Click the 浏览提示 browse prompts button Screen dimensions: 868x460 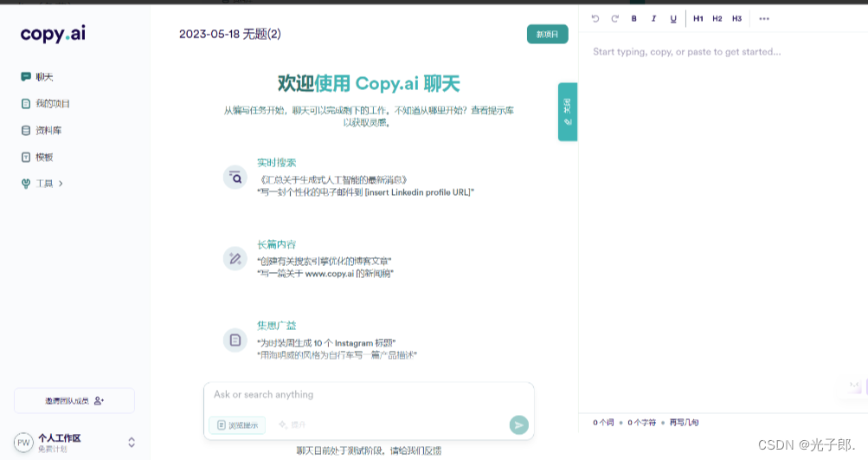[237, 425]
